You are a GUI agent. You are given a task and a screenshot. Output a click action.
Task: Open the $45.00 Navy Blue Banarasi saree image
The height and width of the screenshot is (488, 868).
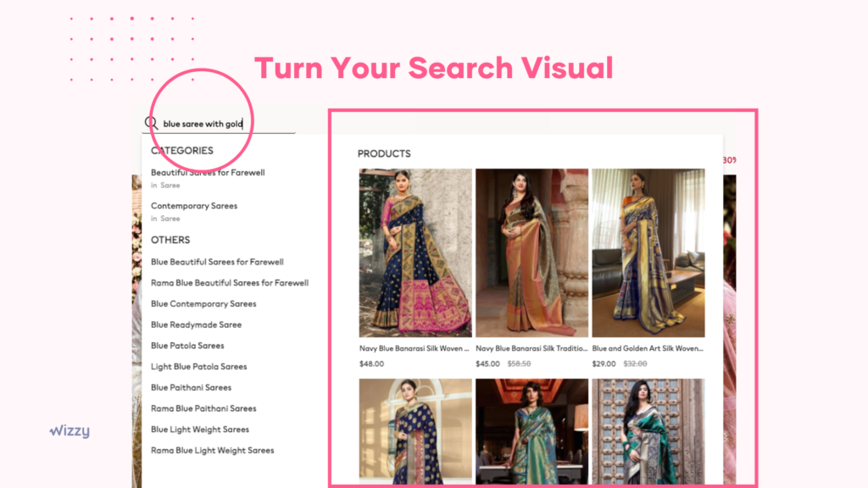click(531, 252)
